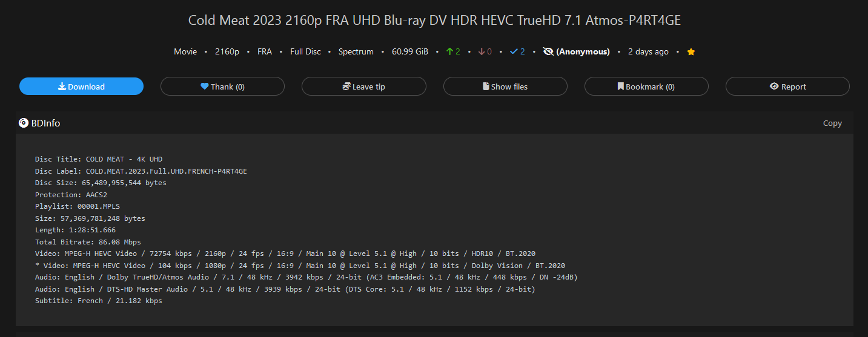Click the HDR10 2160p video line
This screenshot has height=337, width=868.
click(x=285, y=254)
